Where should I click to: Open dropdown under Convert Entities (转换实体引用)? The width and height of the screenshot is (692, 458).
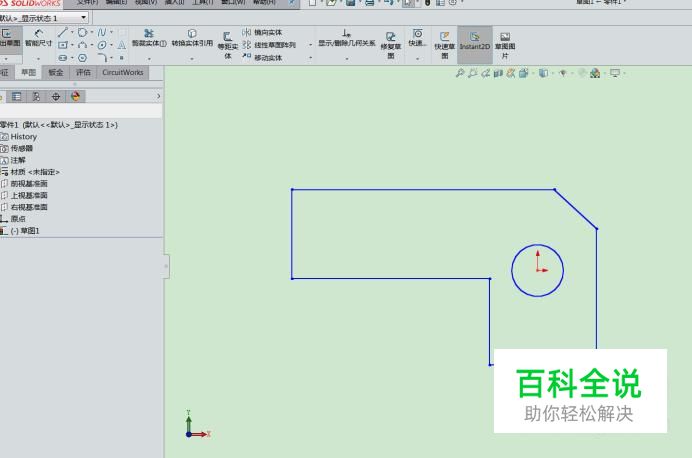(x=192, y=58)
